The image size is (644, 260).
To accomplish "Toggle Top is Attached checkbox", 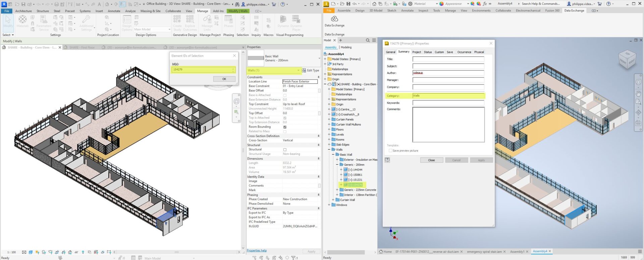I will [285, 118].
